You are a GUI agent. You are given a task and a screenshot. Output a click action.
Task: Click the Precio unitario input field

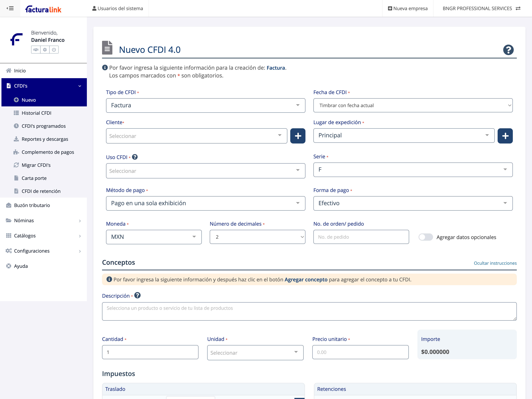pos(360,352)
